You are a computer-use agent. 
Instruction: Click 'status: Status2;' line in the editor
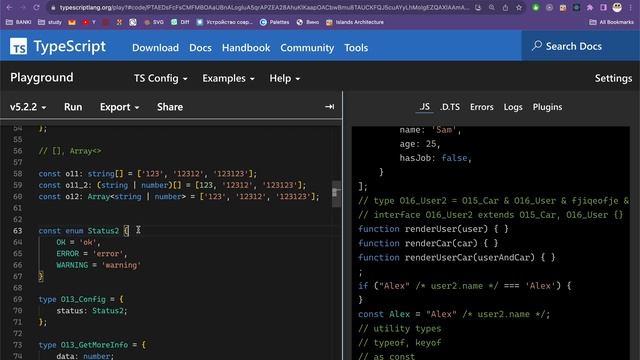92,311
